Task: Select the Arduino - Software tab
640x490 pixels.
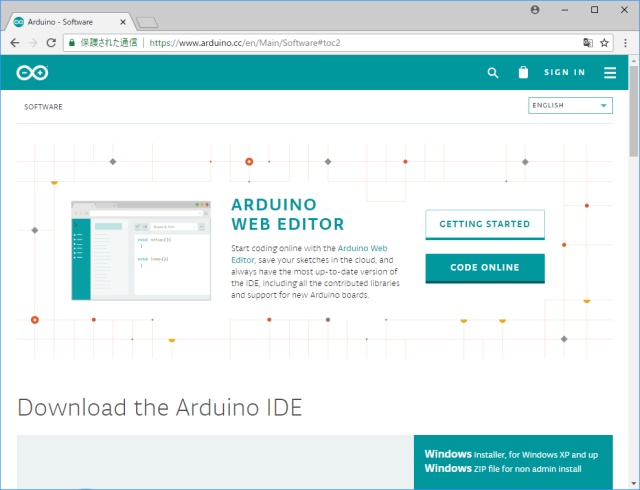Action: pyautogui.click(x=69, y=22)
